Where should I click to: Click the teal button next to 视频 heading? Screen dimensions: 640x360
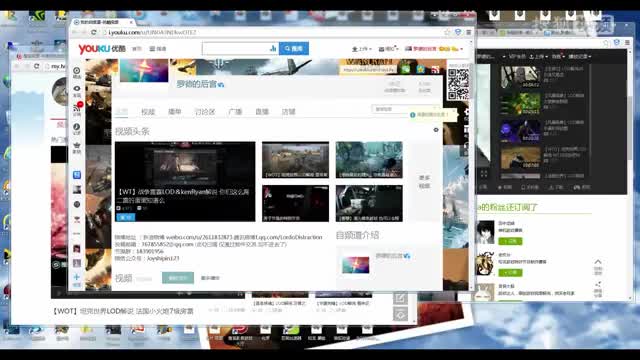[x=178, y=278]
